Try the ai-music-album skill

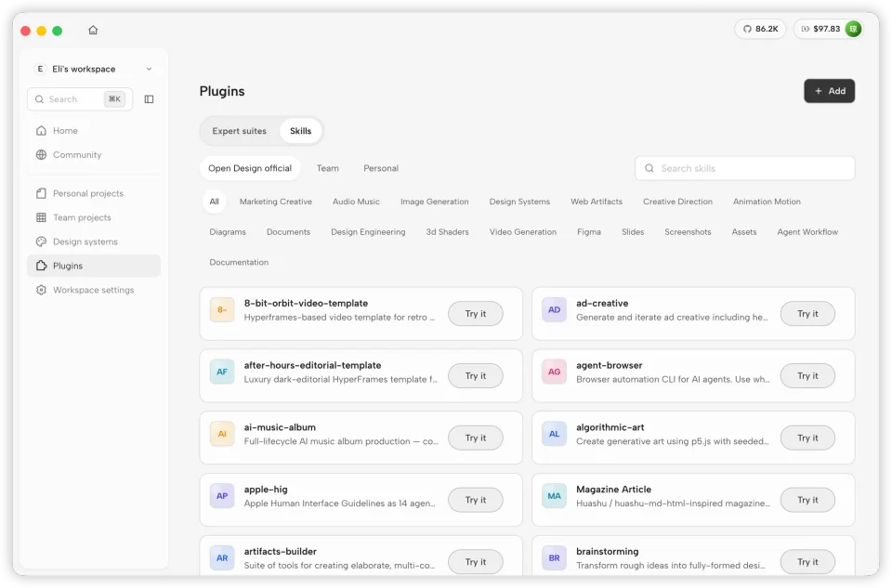tap(476, 438)
